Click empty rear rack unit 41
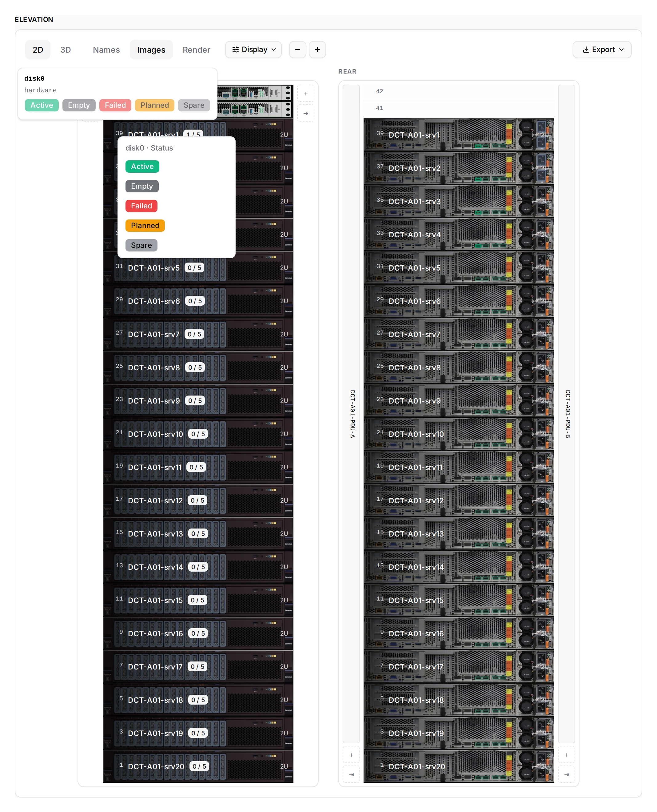 tap(459, 109)
